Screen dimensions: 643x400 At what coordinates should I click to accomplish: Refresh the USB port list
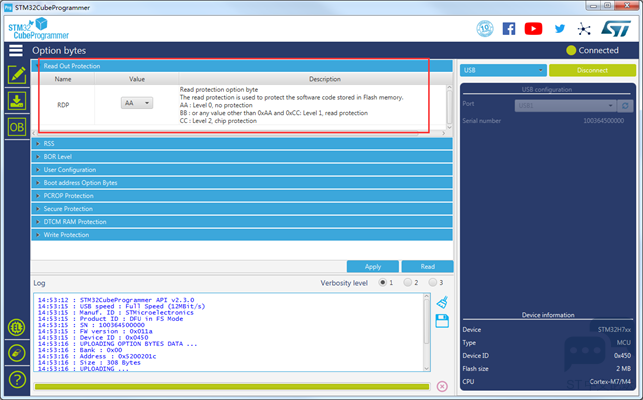coord(625,105)
